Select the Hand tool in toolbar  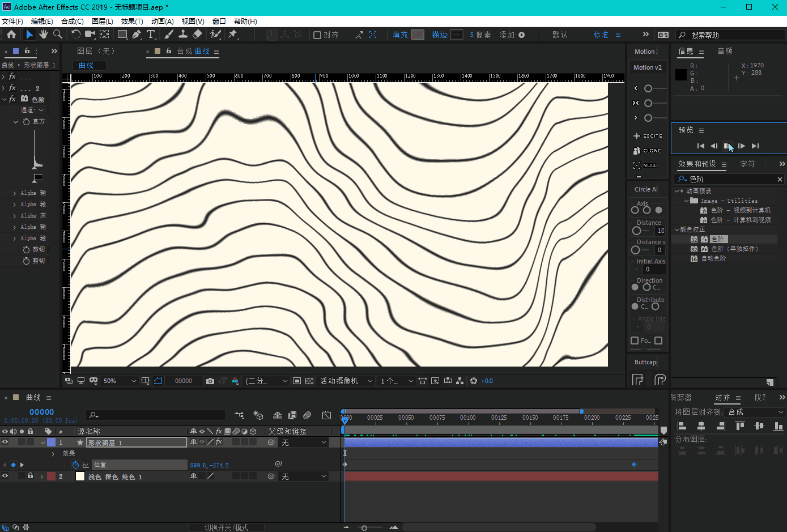coord(44,35)
